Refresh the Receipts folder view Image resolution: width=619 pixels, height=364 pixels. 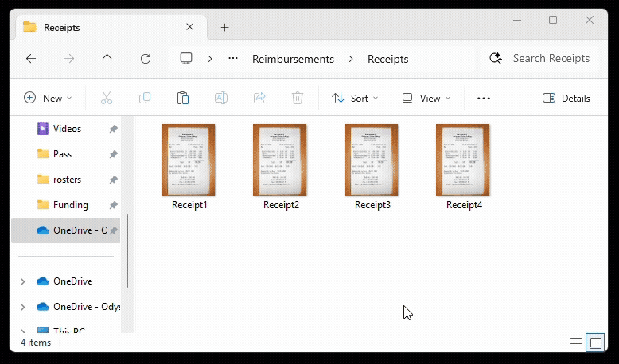[146, 59]
